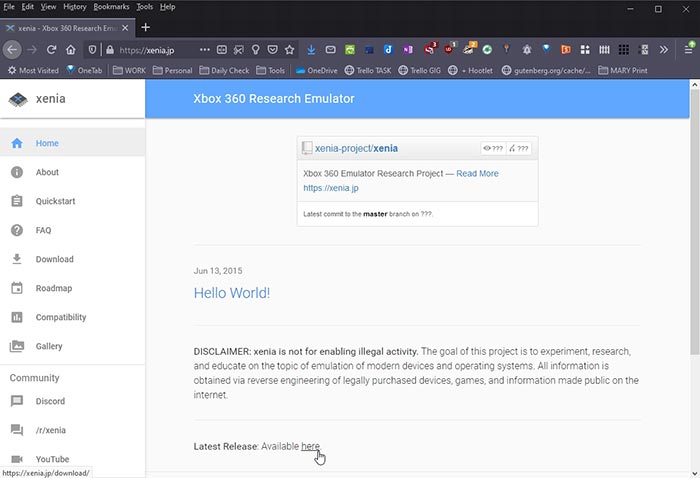Screen dimensions: 700x478
Task: Open Firefox hamburger application menu
Action: [x=688, y=49]
